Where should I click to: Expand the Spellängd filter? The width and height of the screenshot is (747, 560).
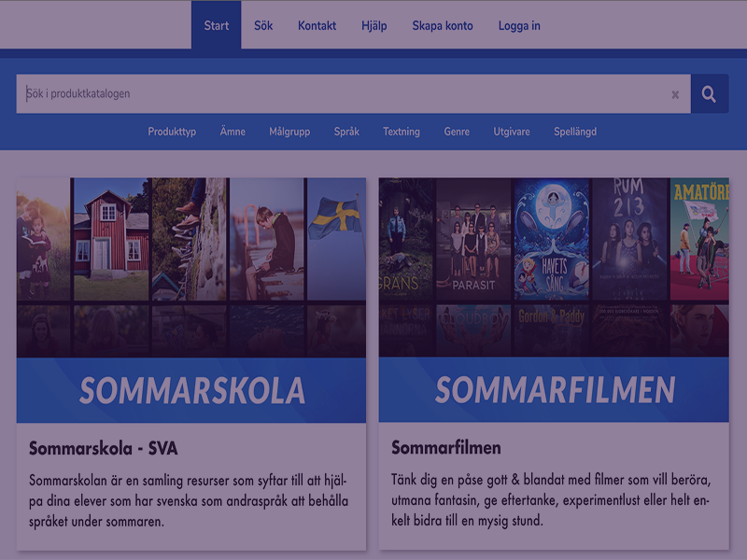pyautogui.click(x=575, y=132)
